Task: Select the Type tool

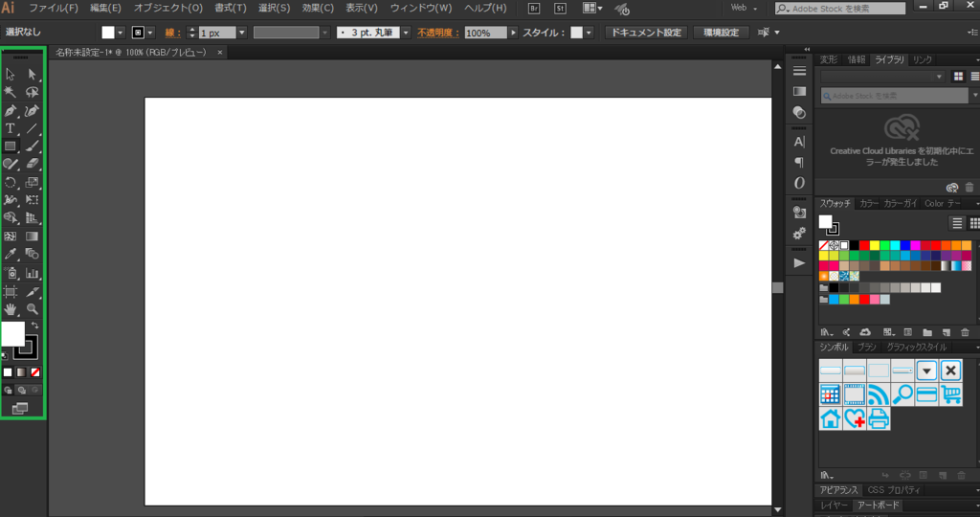Action: [11, 128]
